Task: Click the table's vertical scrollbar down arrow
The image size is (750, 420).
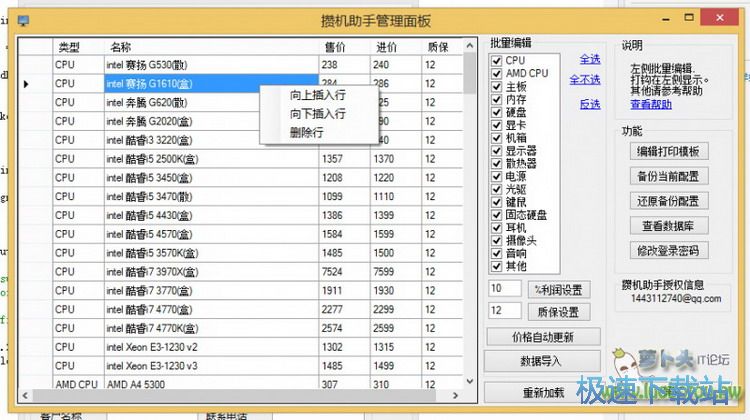Action: pos(470,382)
